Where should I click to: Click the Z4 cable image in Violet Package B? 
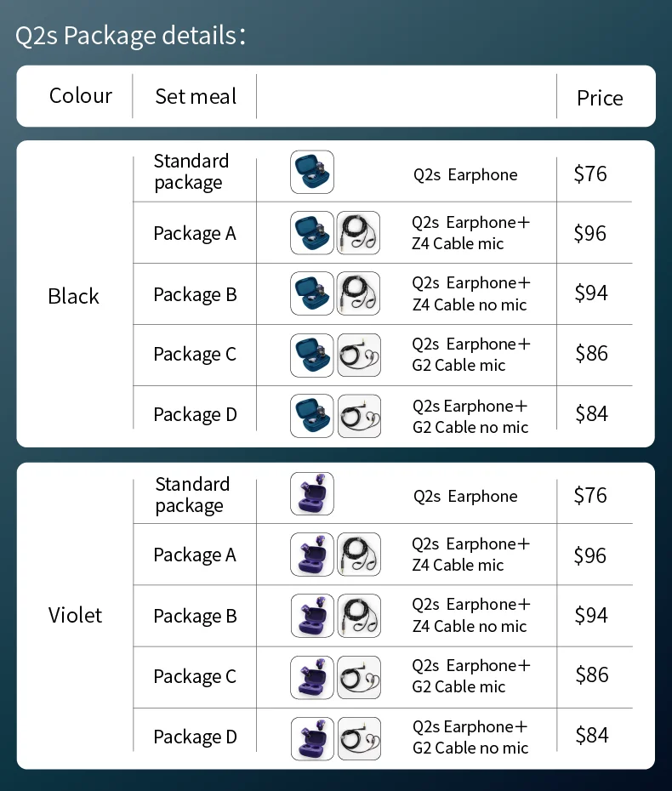pos(358,616)
